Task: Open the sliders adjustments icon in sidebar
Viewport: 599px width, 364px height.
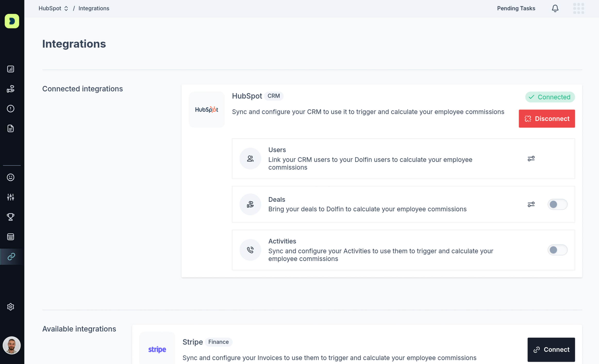Action: coord(11,197)
